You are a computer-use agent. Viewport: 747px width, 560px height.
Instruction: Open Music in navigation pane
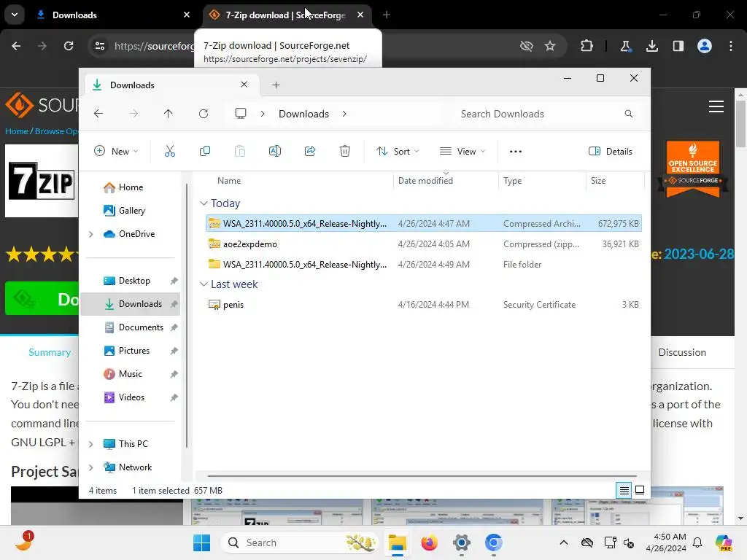click(131, 374)
